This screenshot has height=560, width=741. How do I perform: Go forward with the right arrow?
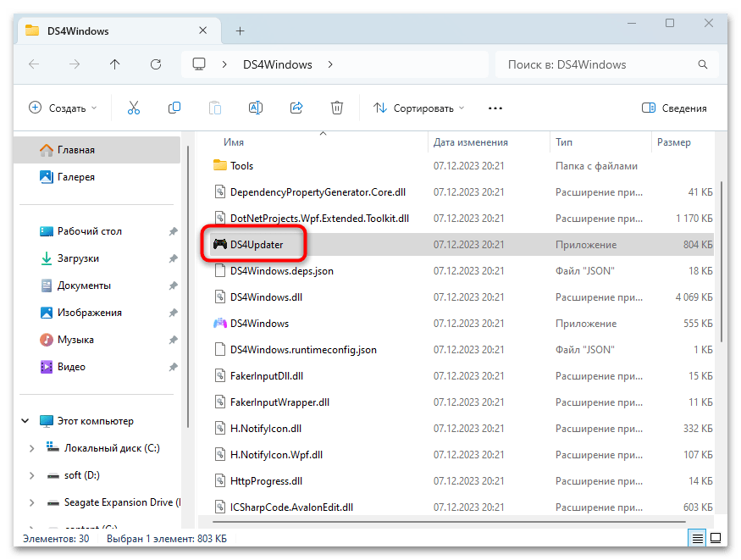pos(75,64)
